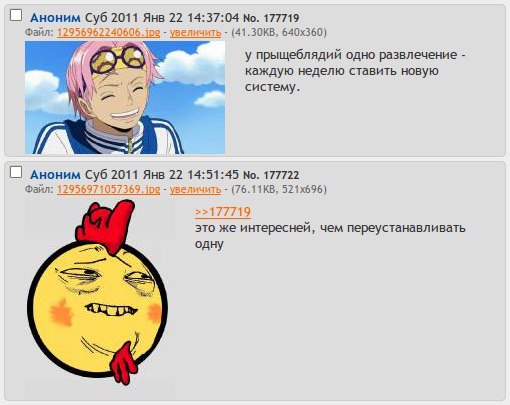Screen dimensions: 510x405
Task: Tick the checkbox for post No. 177719
Action: tap(16, 15)
